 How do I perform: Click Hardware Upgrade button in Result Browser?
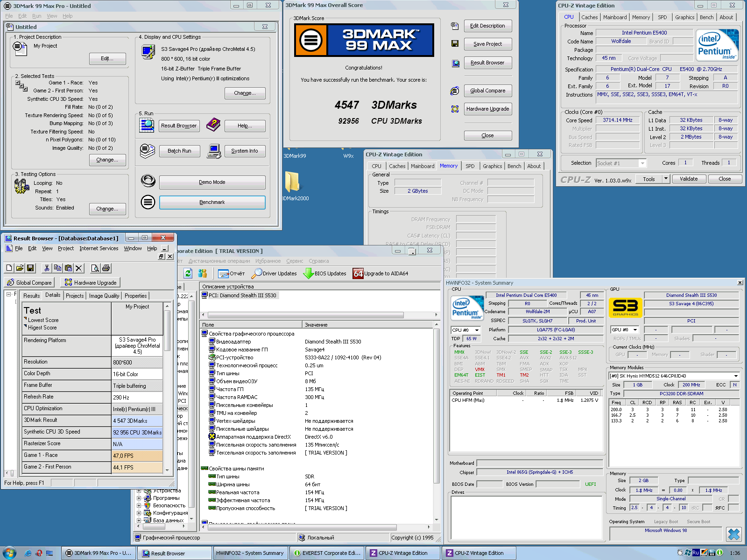[91, 282]
